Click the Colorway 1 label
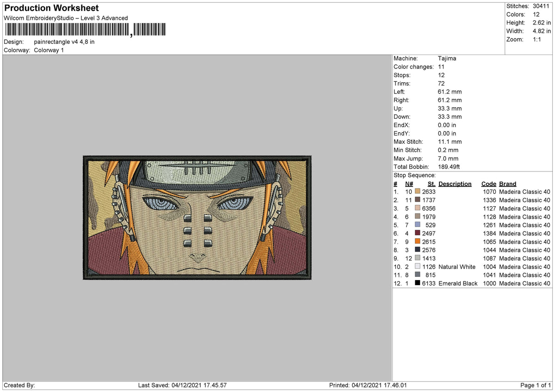 point(49,50)
